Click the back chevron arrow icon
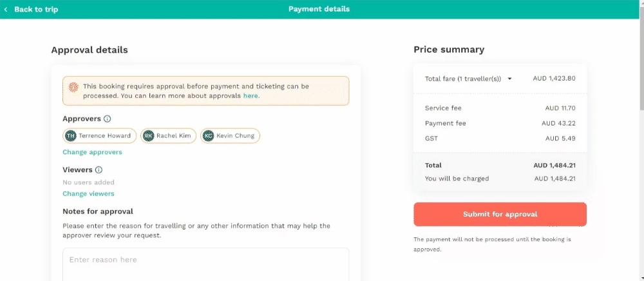The width and height of the screenshot is (644, 281). (6, 9)
